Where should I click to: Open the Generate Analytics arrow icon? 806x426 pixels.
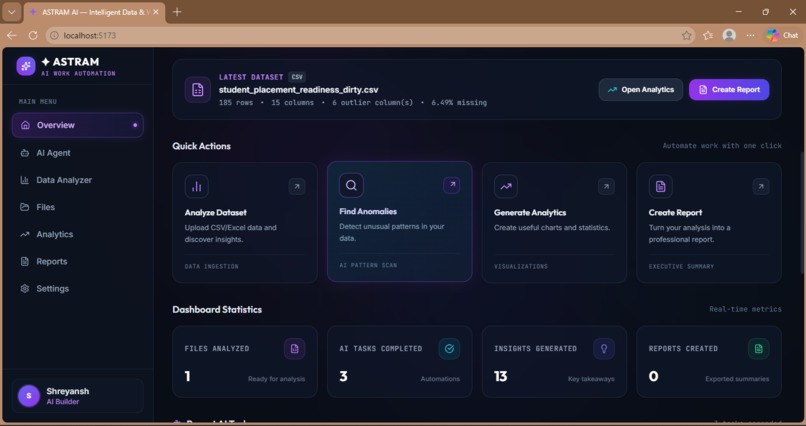tap(606, 187)
